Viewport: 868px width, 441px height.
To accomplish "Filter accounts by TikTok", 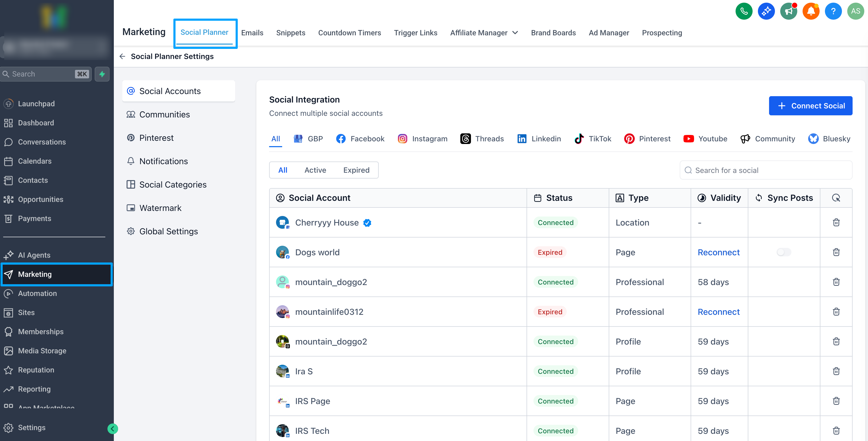I will click(593, 139).
